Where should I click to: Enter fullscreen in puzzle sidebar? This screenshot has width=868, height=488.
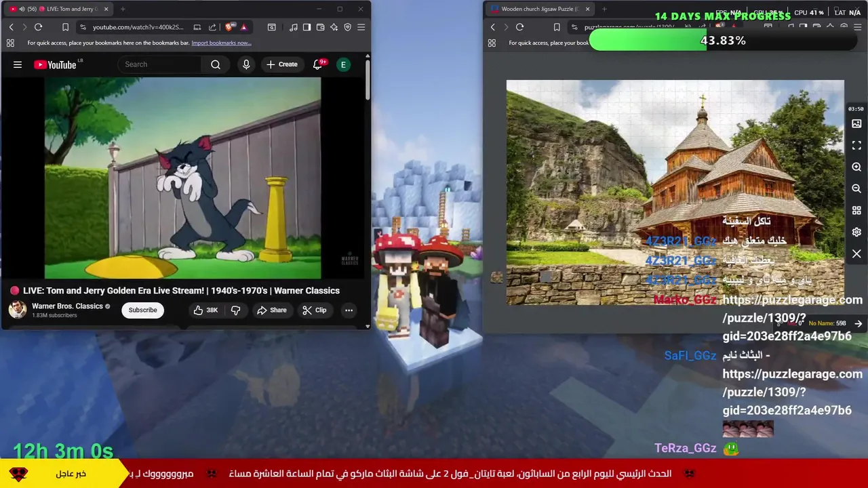click(856, 146)
